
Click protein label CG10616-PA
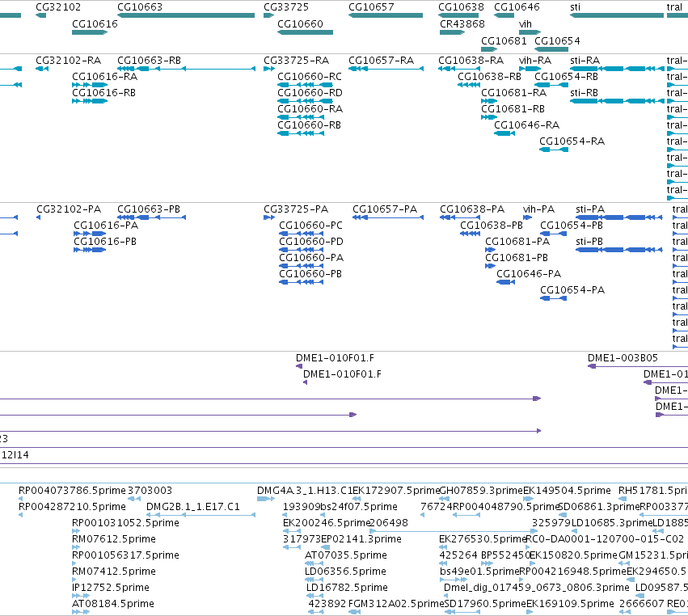click(106, 225)
